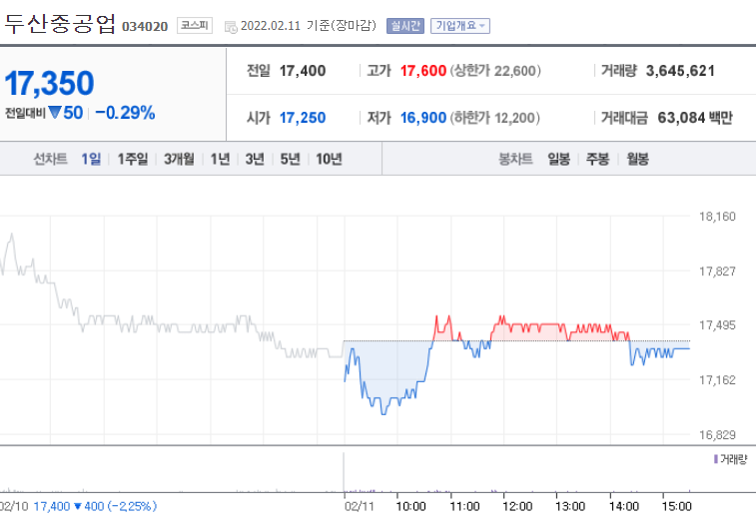Click the 선차트 label

pos(50,159)
